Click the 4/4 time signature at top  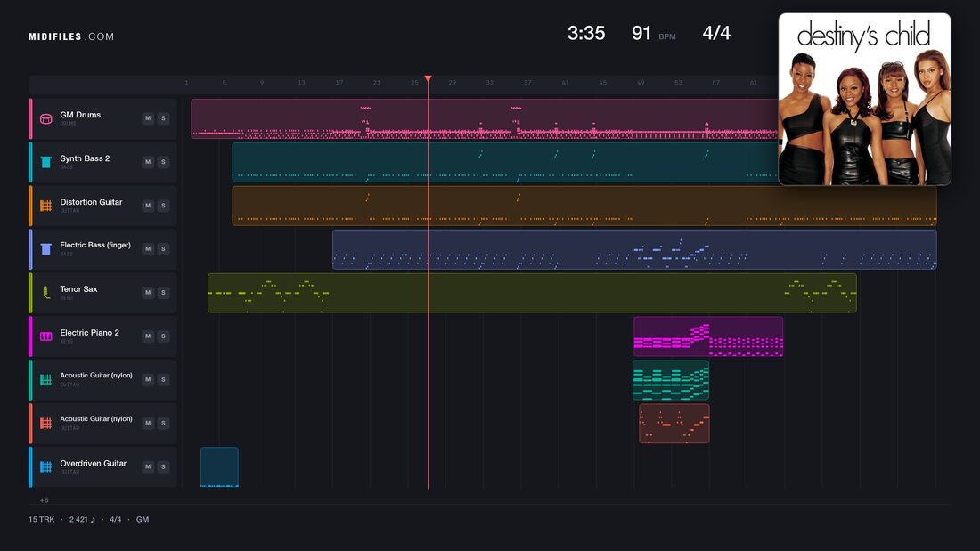pyautogui.click(x=716, y=33)
